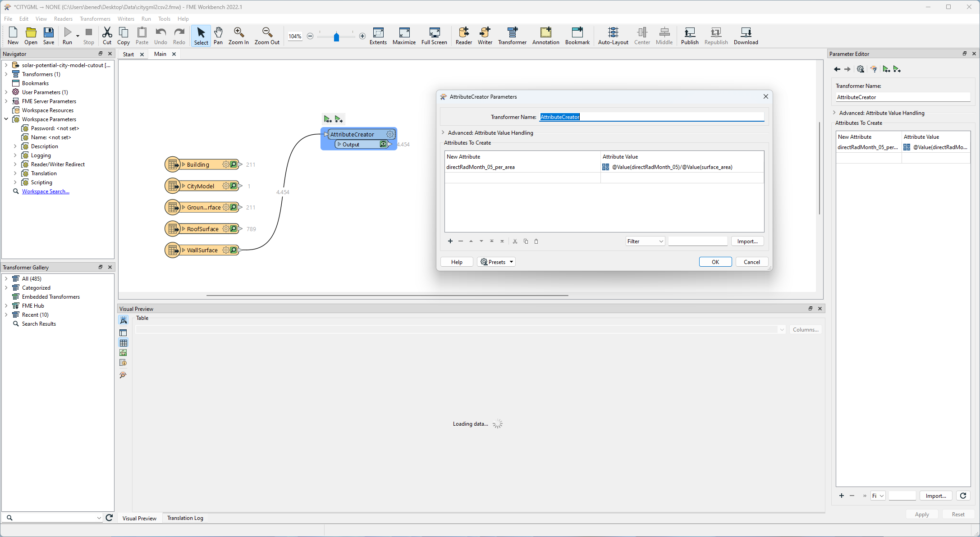This screenshot has width=980, height=537.
Task: Open the Run button dropdown arrow
Action: coord(78,36)
